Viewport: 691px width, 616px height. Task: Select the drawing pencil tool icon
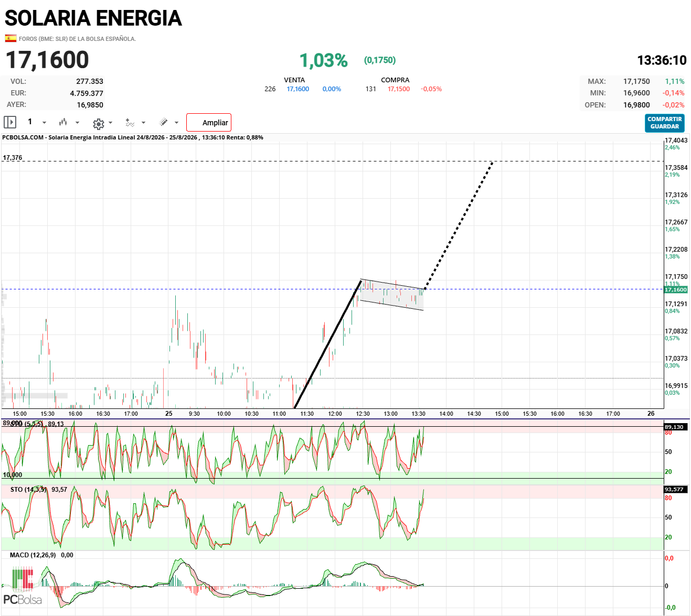click(164, 122)
